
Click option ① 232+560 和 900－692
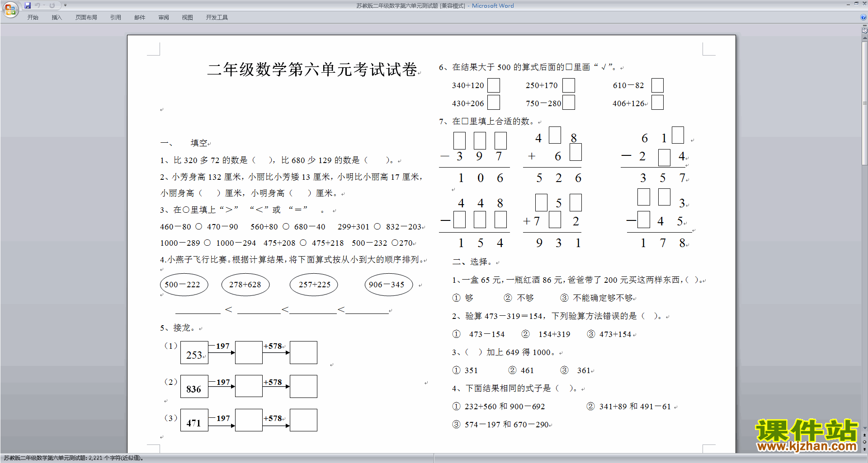pos(499,407)
